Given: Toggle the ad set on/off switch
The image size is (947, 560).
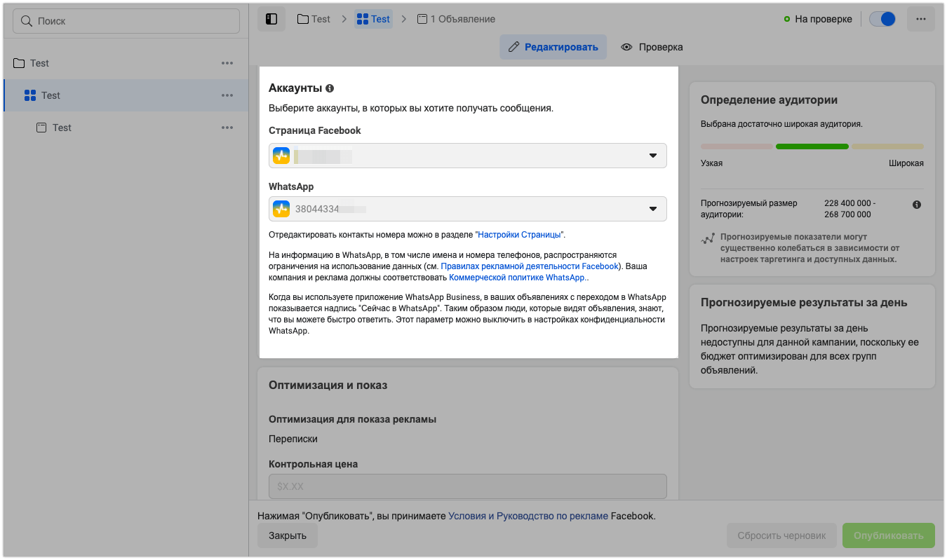Looking at the screenshot, I should 882,19.
